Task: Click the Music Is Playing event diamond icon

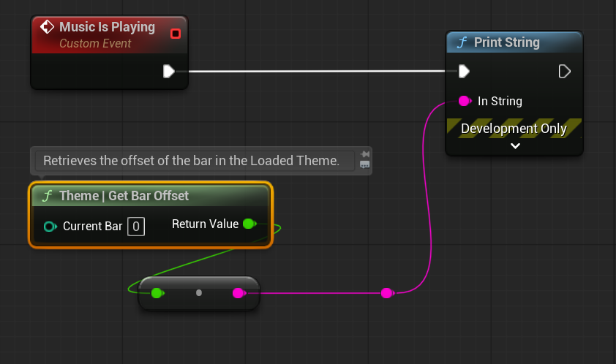Action: [x=47, y=28]
